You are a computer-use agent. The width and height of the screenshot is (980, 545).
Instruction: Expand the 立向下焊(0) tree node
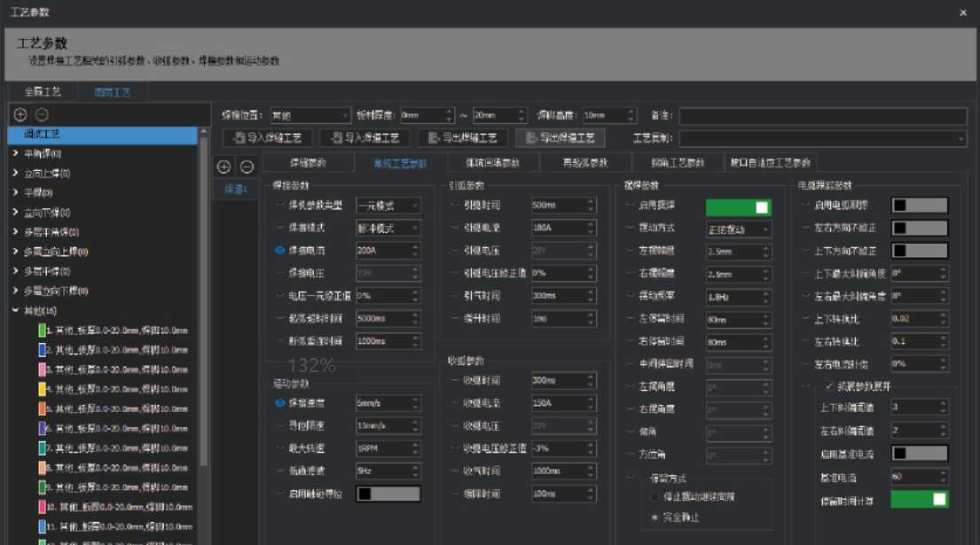15,213
